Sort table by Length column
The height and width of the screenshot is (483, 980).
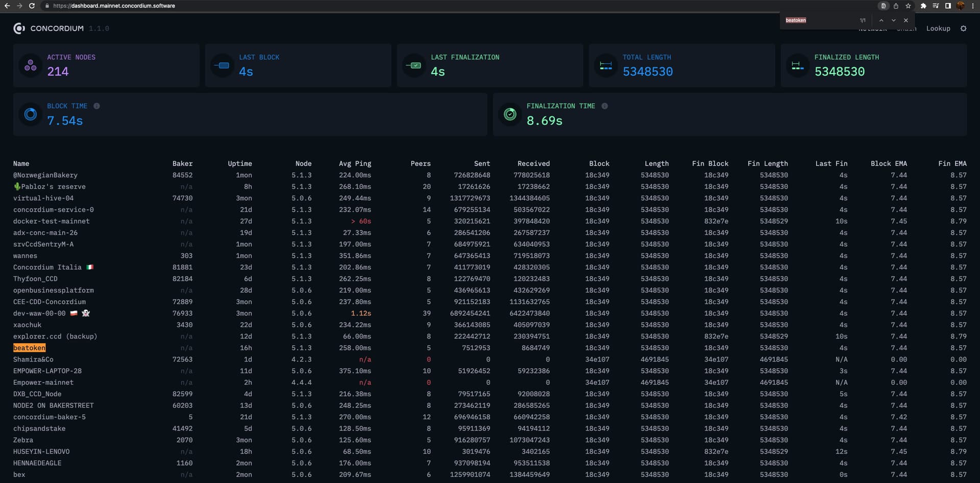[656, 163]
